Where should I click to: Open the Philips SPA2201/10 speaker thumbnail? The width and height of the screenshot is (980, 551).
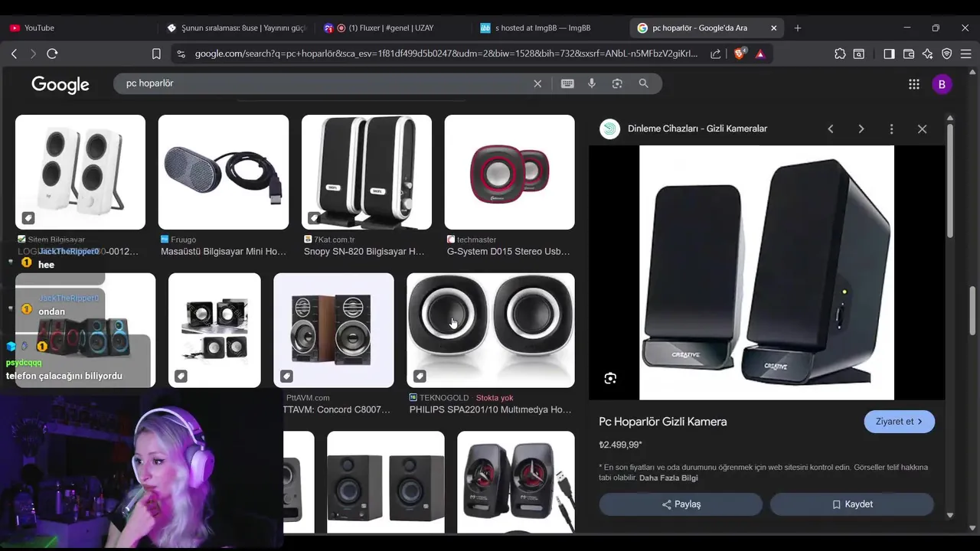pyautogui.click(x=490, y=331)
